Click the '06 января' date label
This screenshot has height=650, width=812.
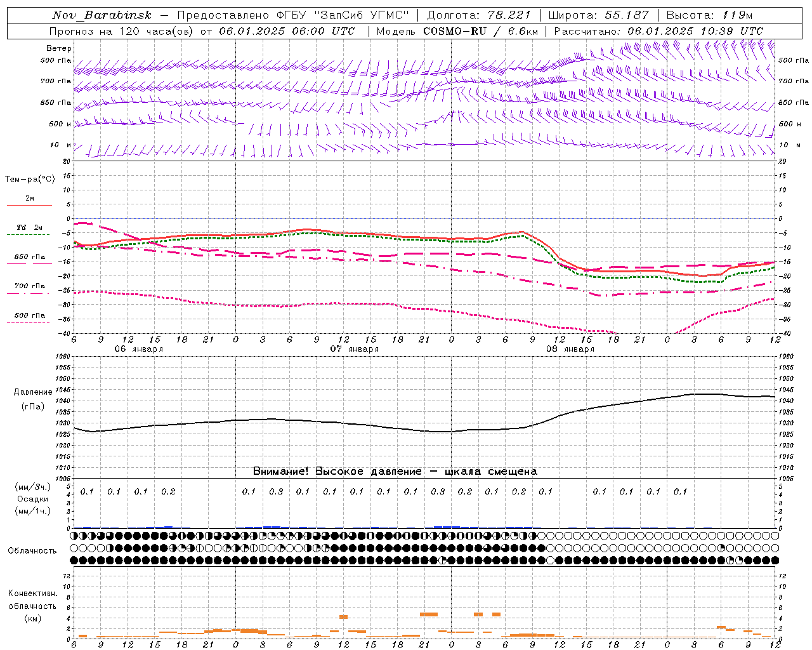point(138,349)
